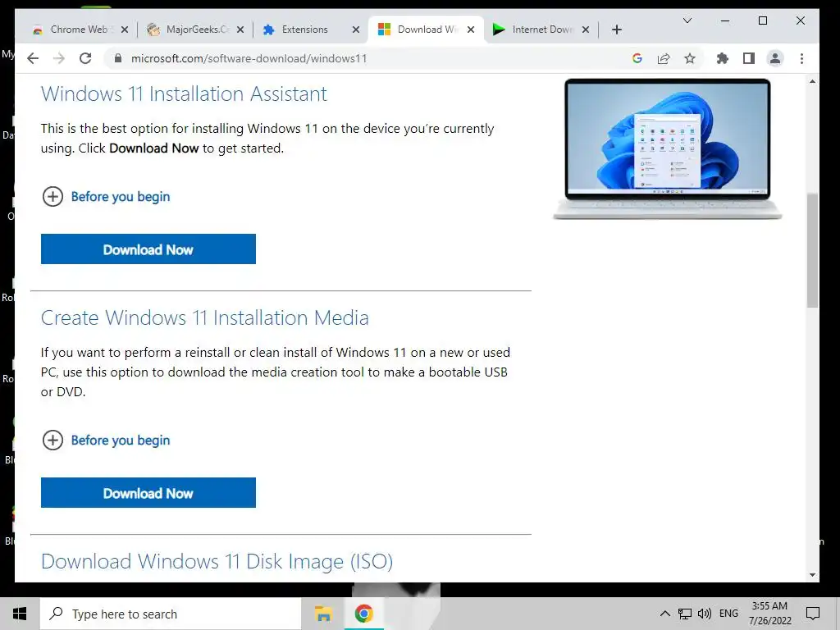The width and height of the screenshot is (840, 630).
Task: Click the Windows 11 Installation Assistant heading
Action: click(184, 94)
